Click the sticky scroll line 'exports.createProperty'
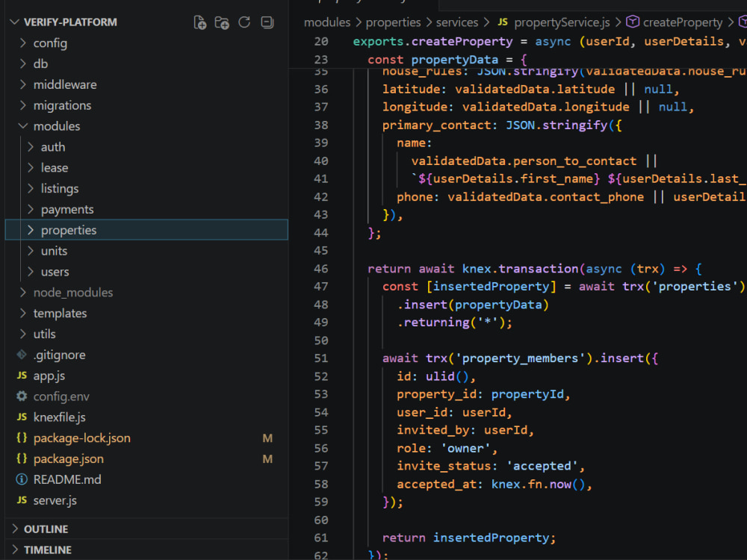 click(433, 41)
